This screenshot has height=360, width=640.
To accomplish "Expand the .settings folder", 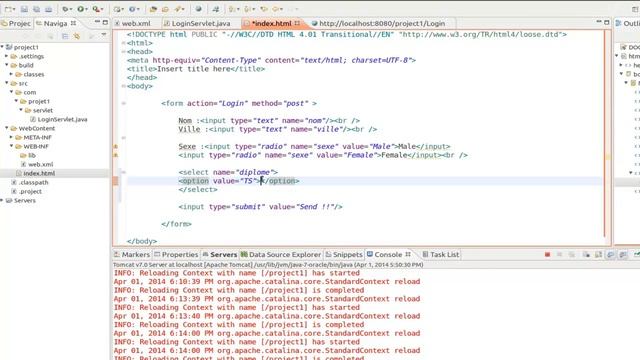I will click(7, 56).
